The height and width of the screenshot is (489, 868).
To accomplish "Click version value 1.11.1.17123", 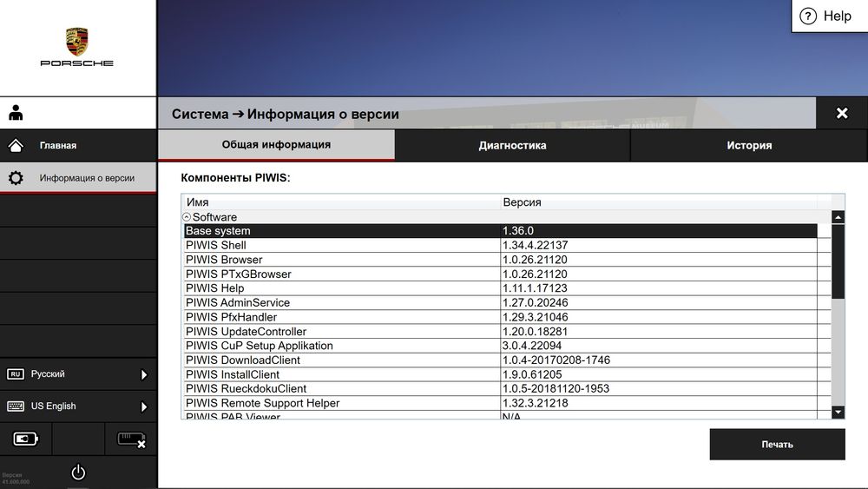I will click(x=535, y=288).
